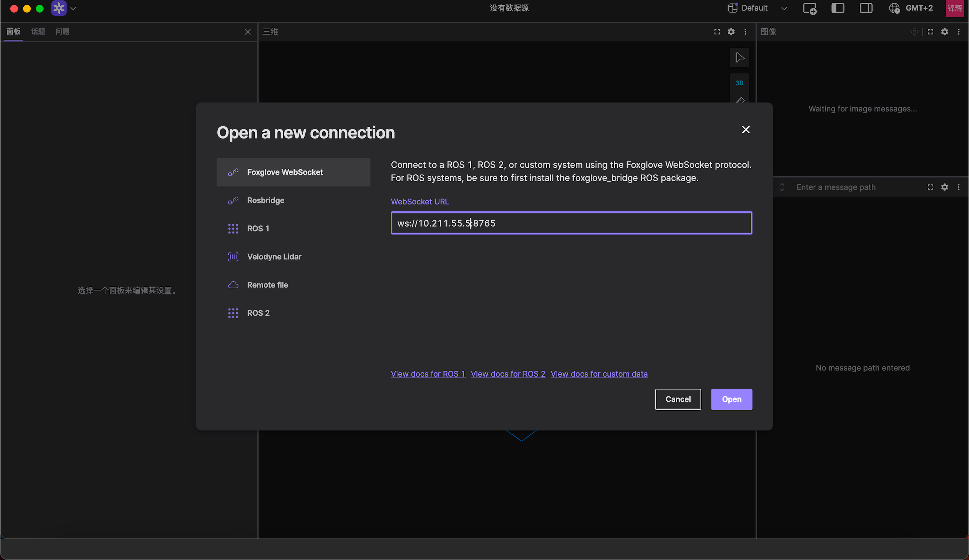Fullscreen the 三维 panel

(x=717, y=32)
